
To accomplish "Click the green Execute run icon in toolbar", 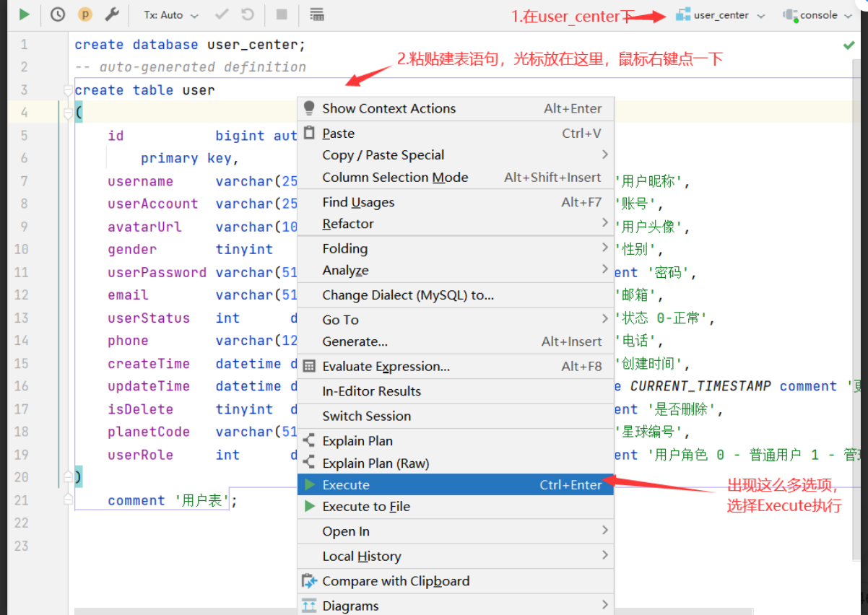I will pyautogui.click(x=24, y=14).
